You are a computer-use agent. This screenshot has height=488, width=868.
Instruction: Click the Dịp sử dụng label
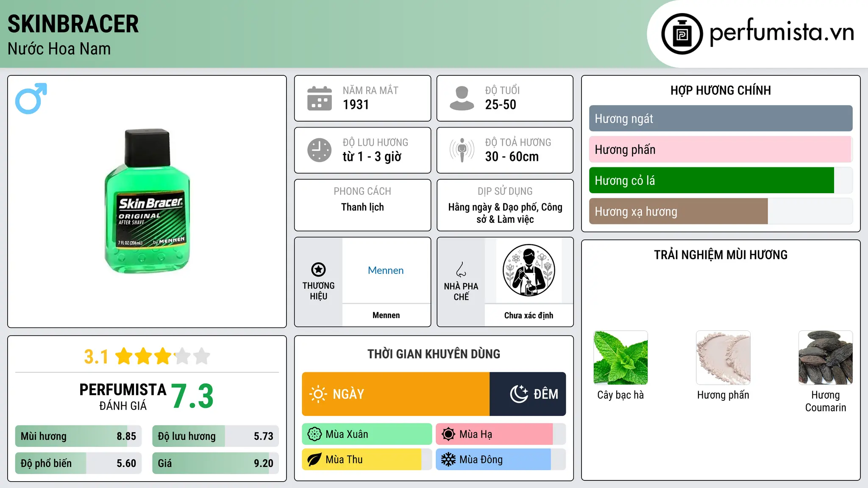[505, 191]
